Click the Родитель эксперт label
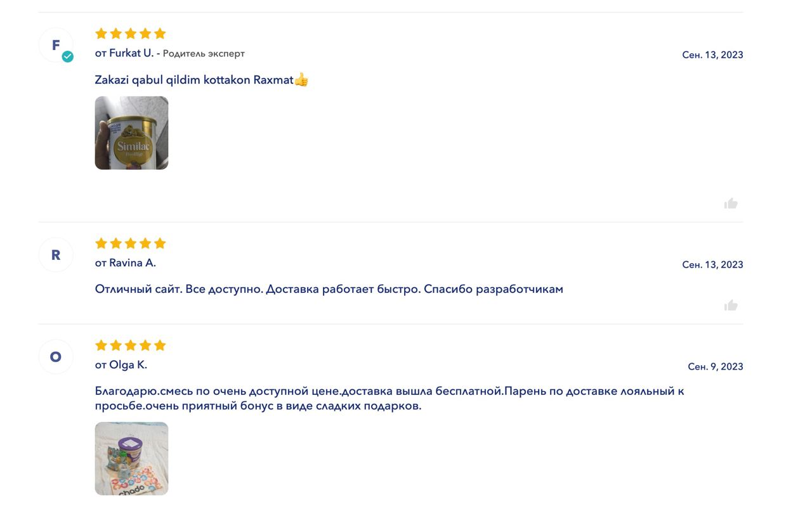 pos(204,54)
